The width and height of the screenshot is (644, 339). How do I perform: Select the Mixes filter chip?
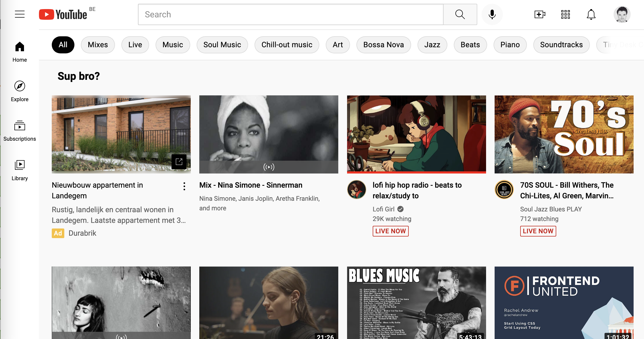tap(98, 45)
